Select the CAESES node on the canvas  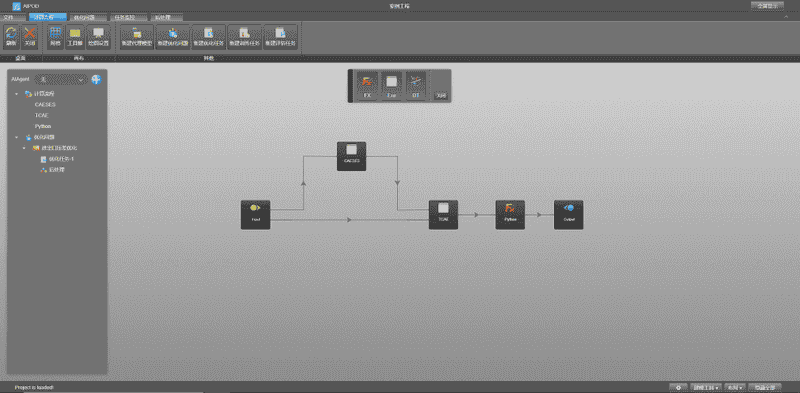point(352,156)
